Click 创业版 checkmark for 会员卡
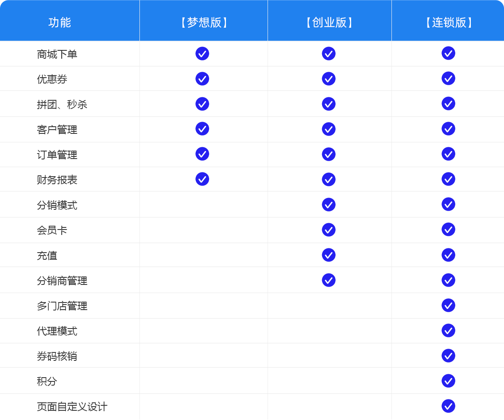 point(328,230)
